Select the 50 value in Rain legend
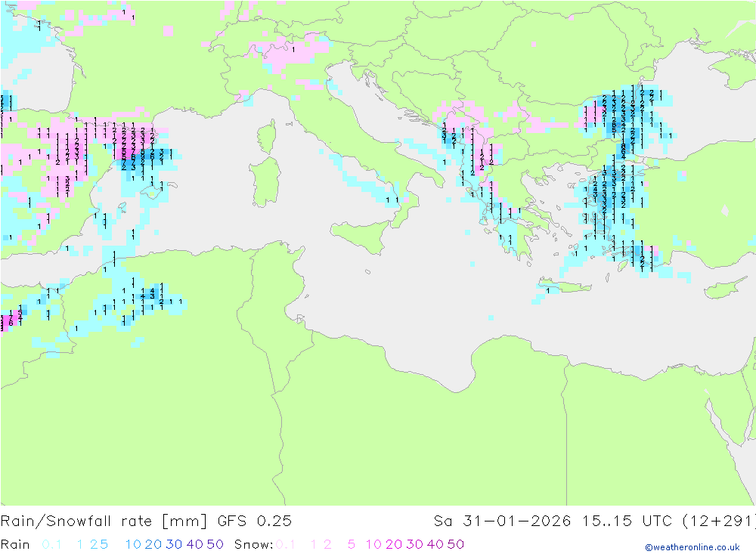Viewport: 756px width, 554px height. coord(215,544)
